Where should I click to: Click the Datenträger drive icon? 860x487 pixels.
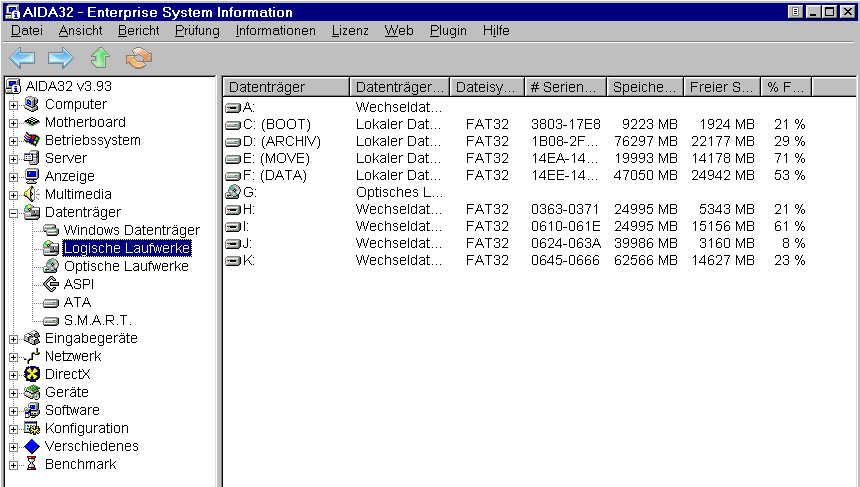32,212
